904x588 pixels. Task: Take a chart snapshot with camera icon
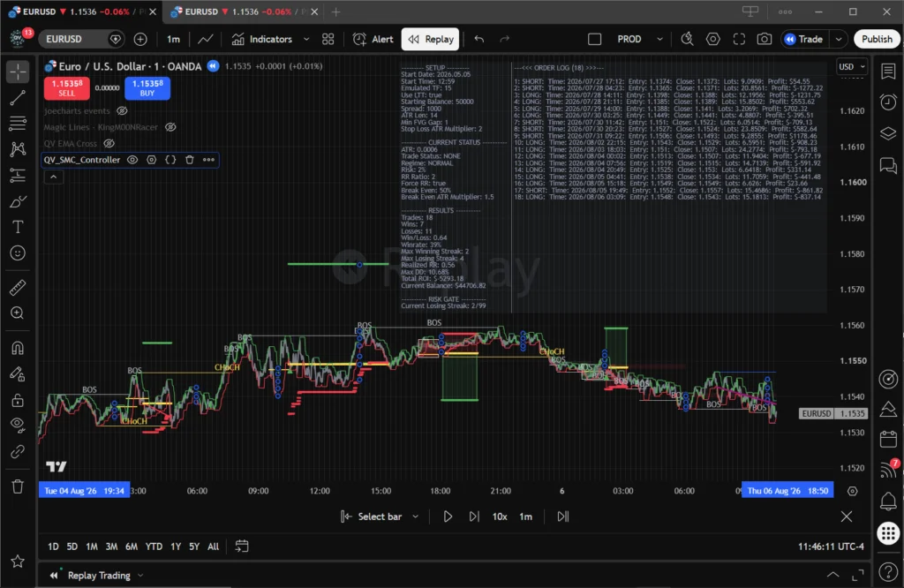pyautogui.click(x=765, y=39)
